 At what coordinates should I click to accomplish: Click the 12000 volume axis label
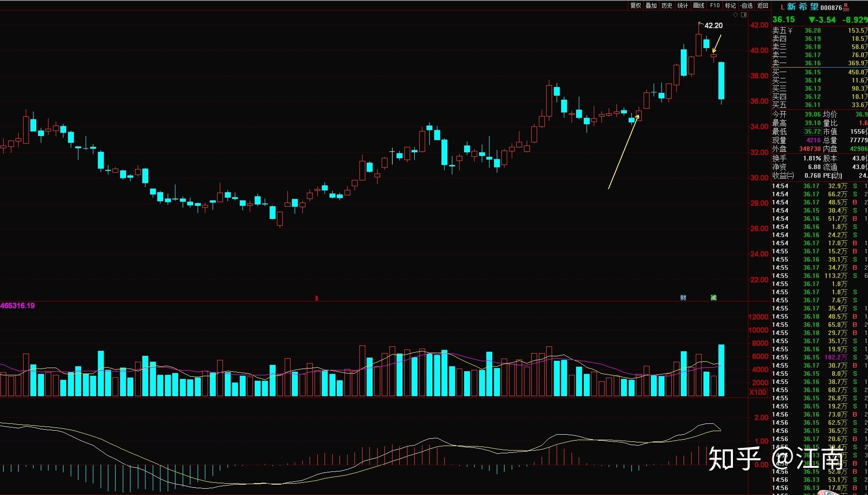(758, 317)
